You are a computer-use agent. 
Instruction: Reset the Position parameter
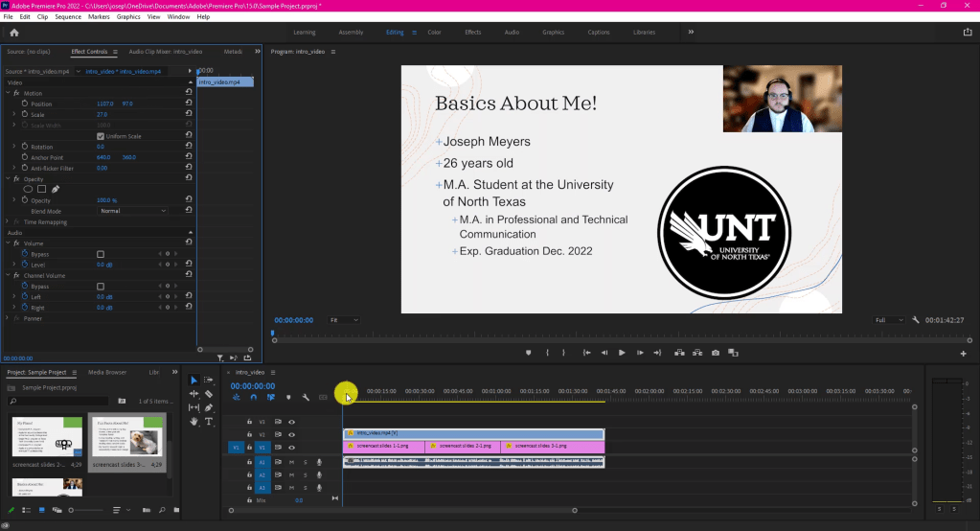(x=189, y=104)
